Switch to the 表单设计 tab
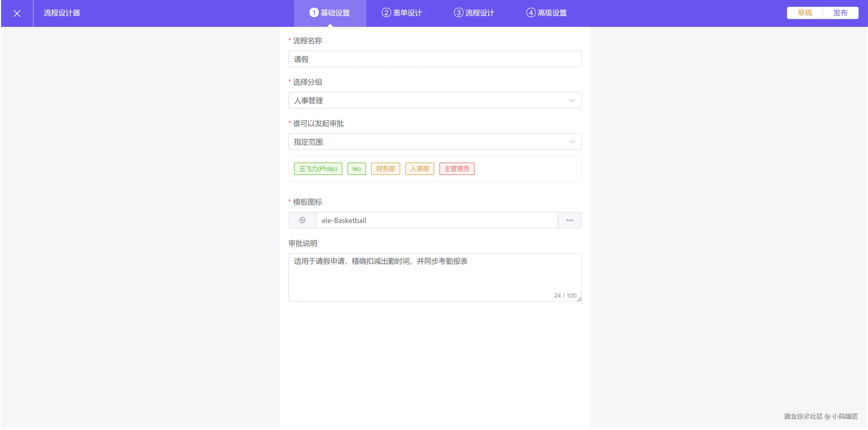This screenshot has width=868, height=430. [x=407, y=13]
